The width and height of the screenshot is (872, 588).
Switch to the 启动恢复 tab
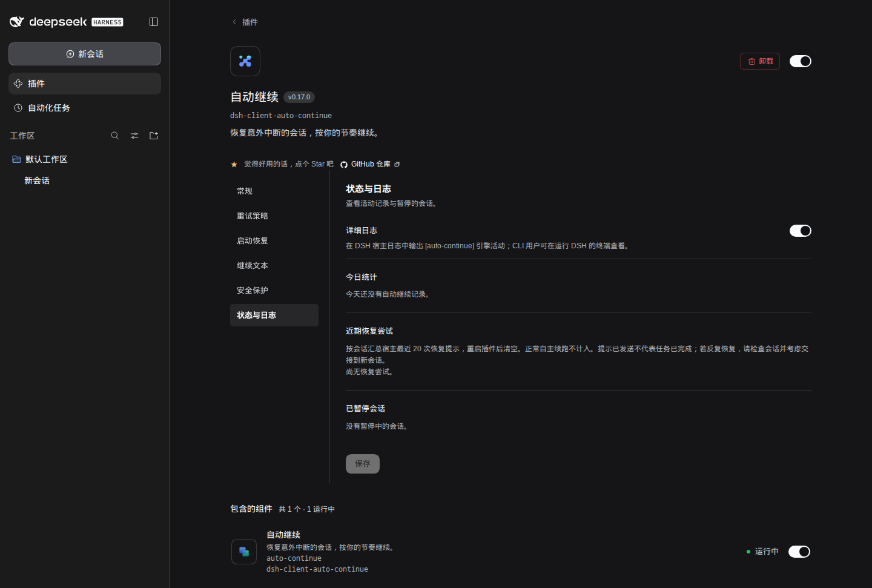274,241
